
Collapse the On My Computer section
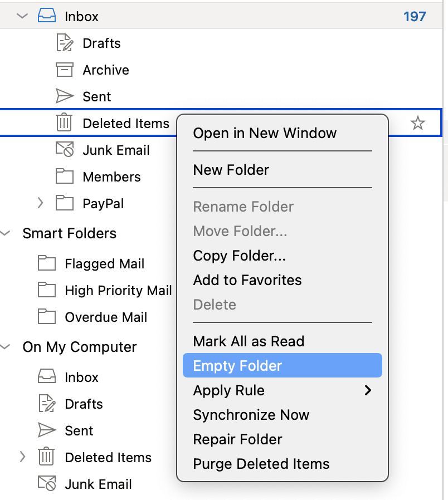tap(5, 347)
